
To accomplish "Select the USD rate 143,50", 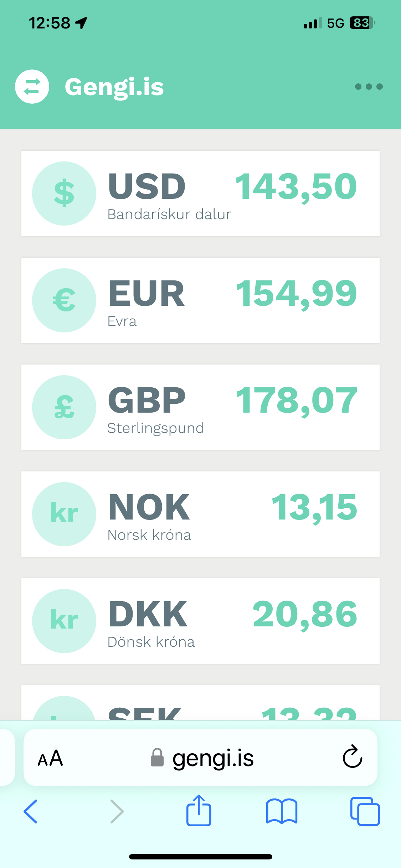I will [x=296, y=187].
